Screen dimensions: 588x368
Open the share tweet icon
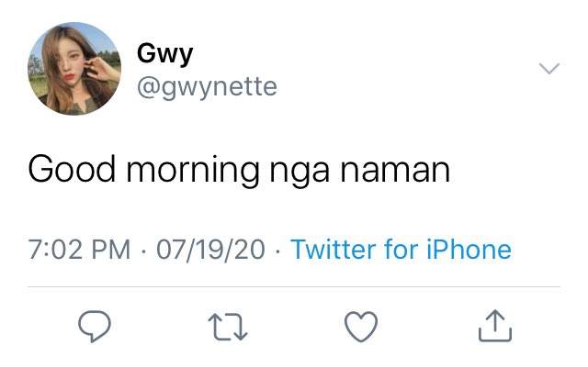495,325
